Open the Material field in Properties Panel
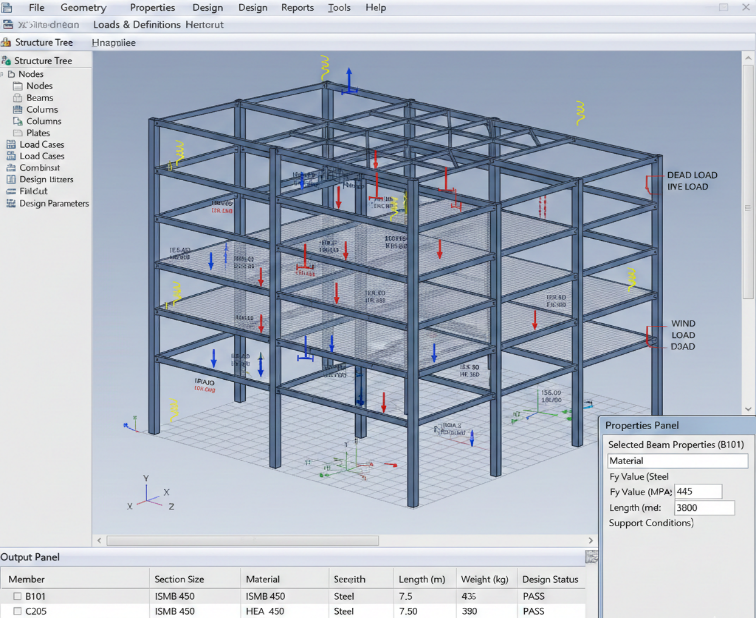756x618 pixels. [677, 461]
